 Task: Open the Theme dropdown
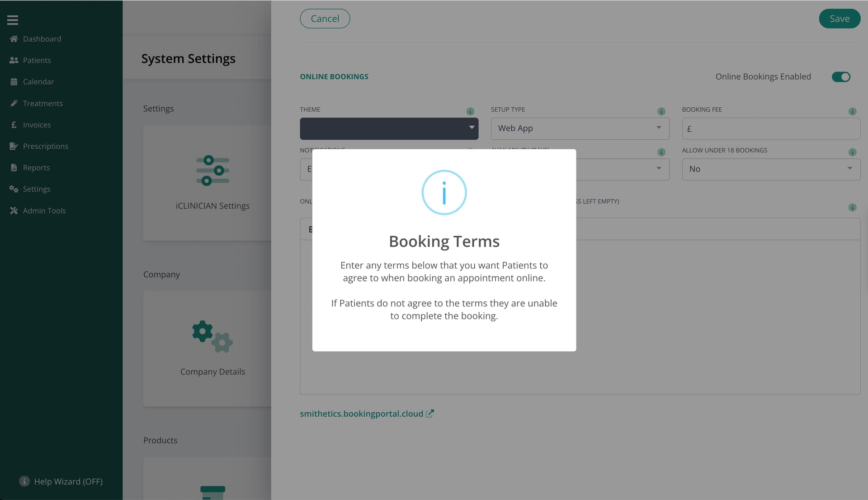(389, 129)
